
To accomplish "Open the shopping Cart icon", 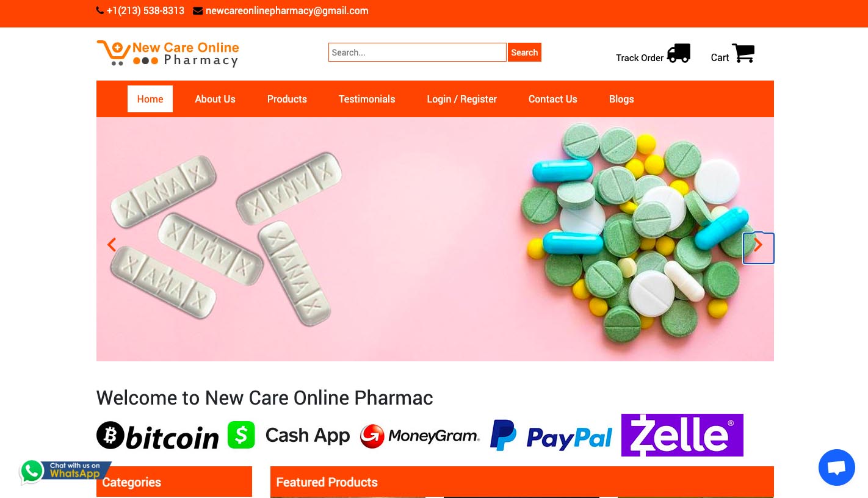I will [743, 53].
